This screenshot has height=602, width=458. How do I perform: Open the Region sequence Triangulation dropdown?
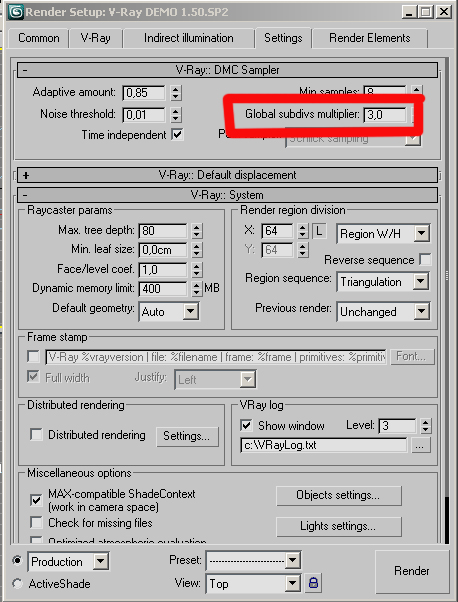pyautogui.click(x=383, y=282)
